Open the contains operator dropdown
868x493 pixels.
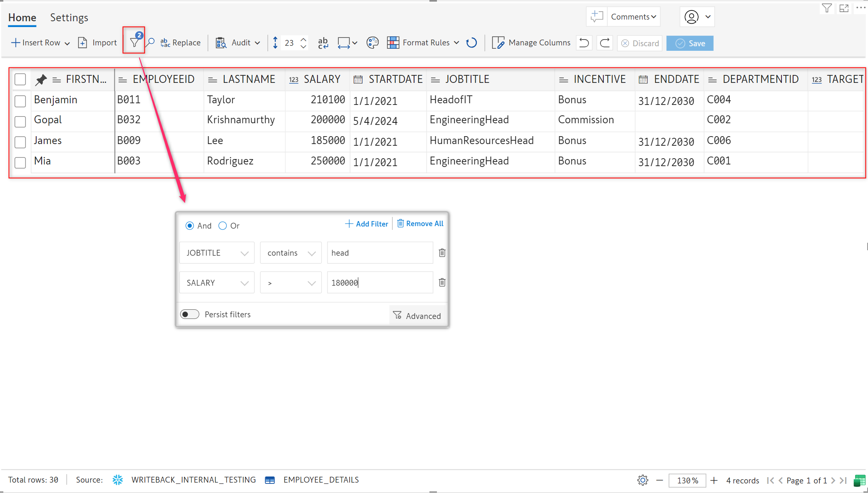290,253
